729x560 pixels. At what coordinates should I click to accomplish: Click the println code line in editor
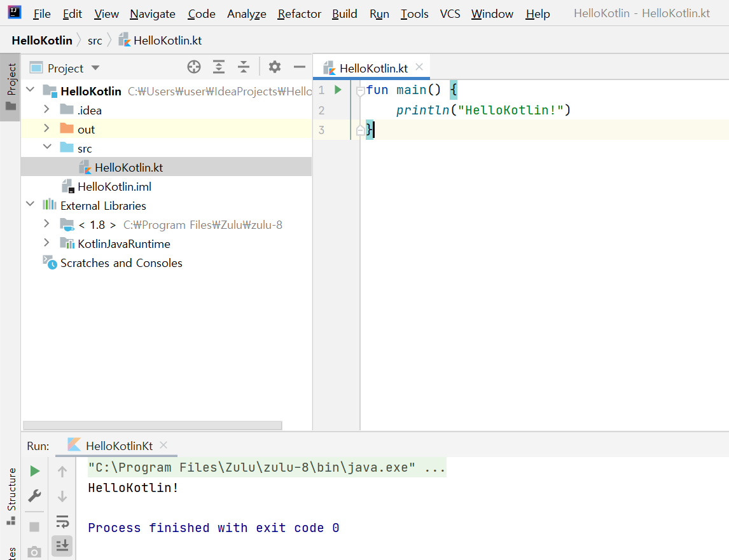click(x=483, y=110)
